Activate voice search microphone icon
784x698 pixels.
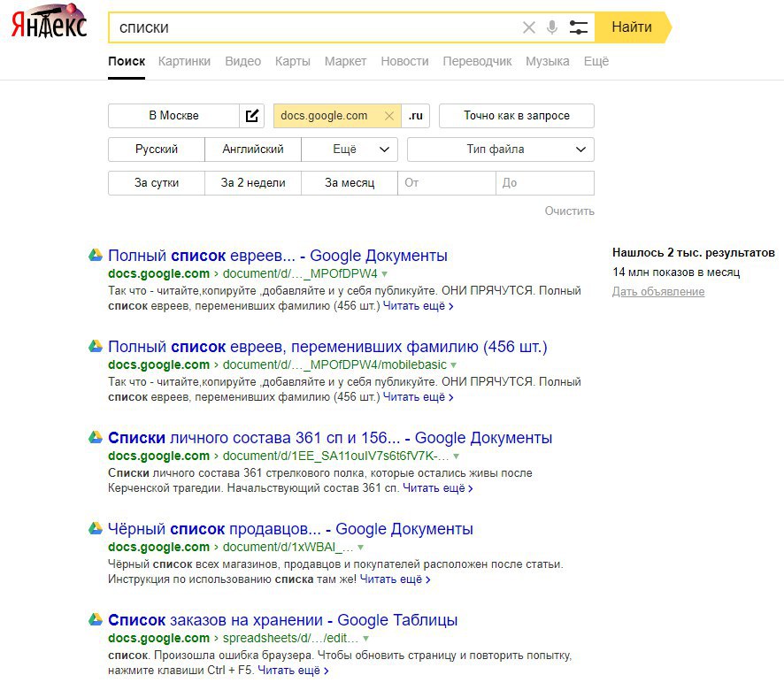(x=552, y=27)
